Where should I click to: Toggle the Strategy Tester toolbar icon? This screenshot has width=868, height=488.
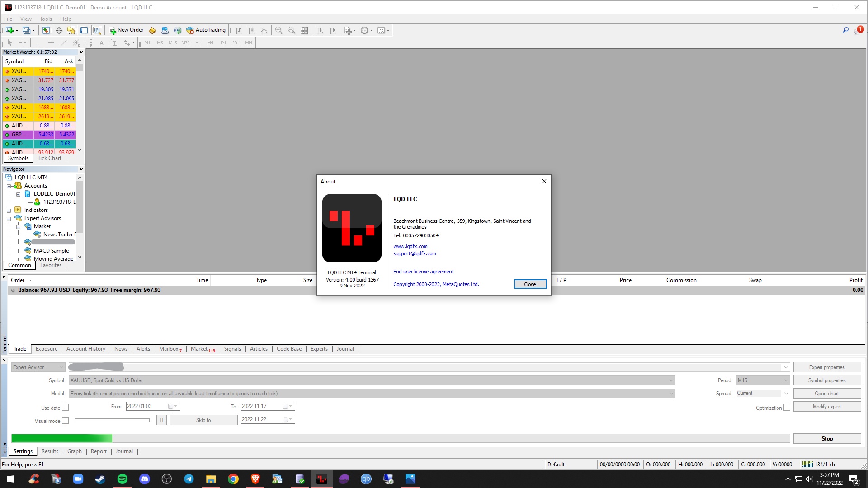pyautogui.click(x=97, y=30)
